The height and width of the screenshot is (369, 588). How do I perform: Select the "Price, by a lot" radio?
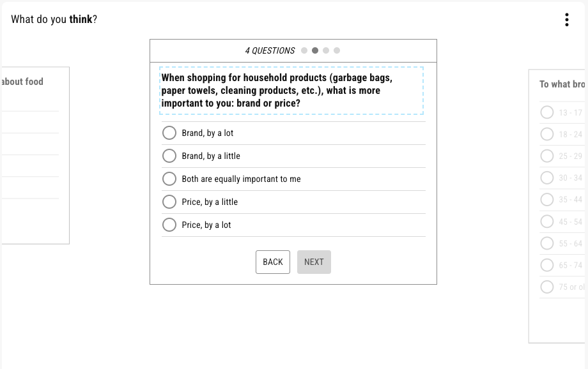(x=169, y=225)
